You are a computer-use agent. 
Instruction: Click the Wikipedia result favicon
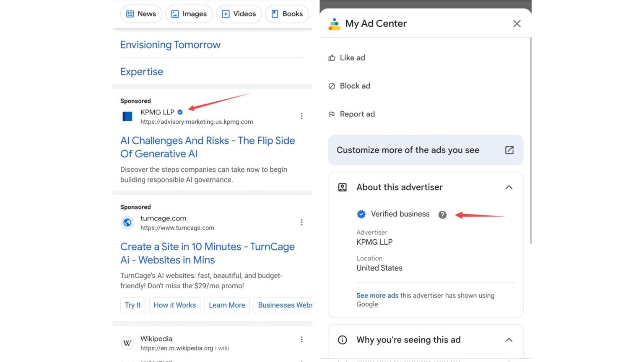point(127,343)
